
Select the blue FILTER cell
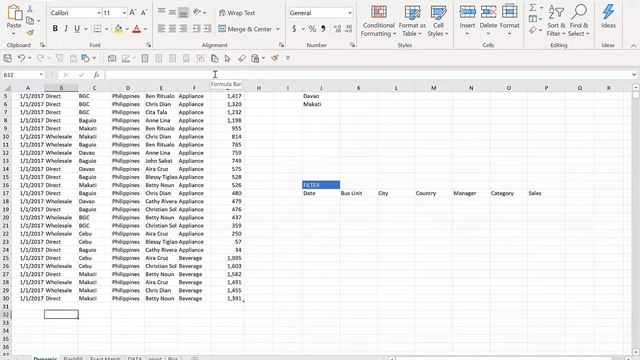321,185
